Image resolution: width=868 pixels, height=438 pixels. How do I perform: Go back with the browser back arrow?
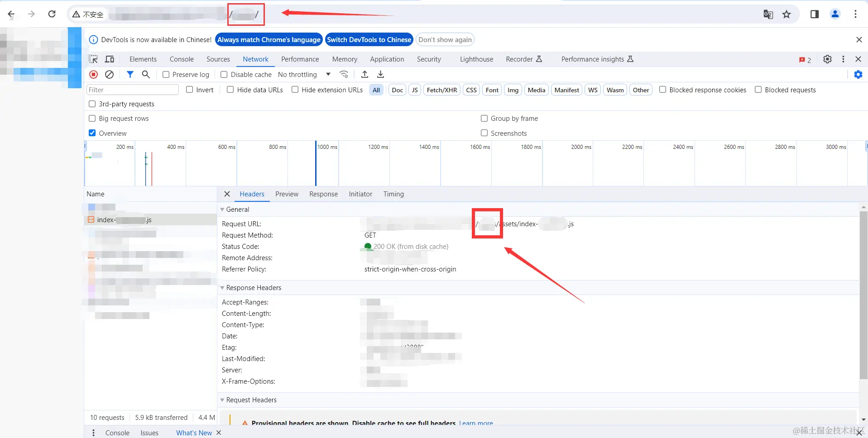pyautogui.click(x=11, y=14)
